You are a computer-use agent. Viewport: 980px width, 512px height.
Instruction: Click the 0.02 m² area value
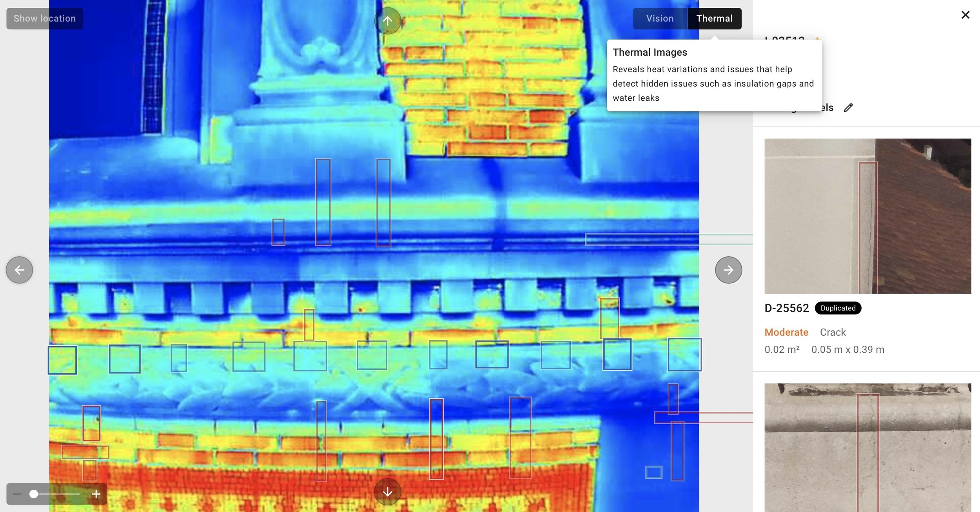tap(782, 349)
